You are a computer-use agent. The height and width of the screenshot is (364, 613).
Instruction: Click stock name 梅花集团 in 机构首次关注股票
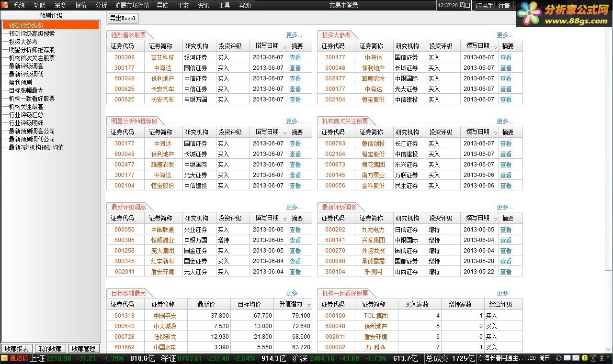tap(374, 165)
